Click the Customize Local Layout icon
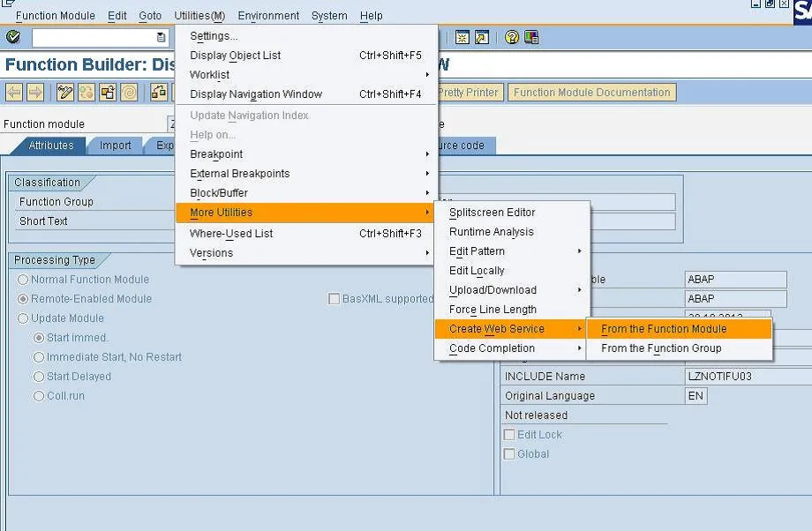Screen dimensions: 812x531 [530, 37]
